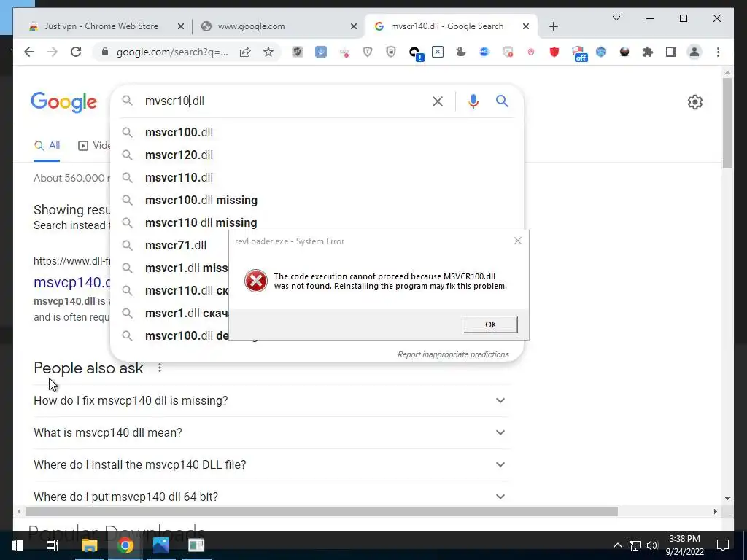Select the All search results tab

pyautogui.click(x=47, y=146)
